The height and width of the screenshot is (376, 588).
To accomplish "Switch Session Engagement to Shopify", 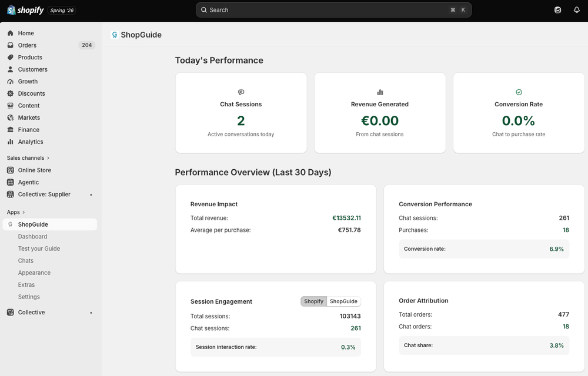I will (313, 301).
